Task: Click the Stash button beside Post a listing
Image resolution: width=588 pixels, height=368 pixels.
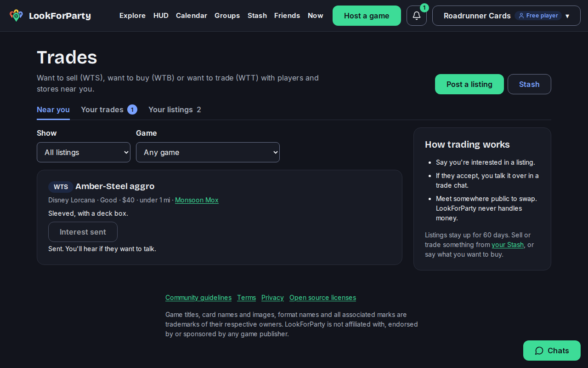Action: point(529,84)
